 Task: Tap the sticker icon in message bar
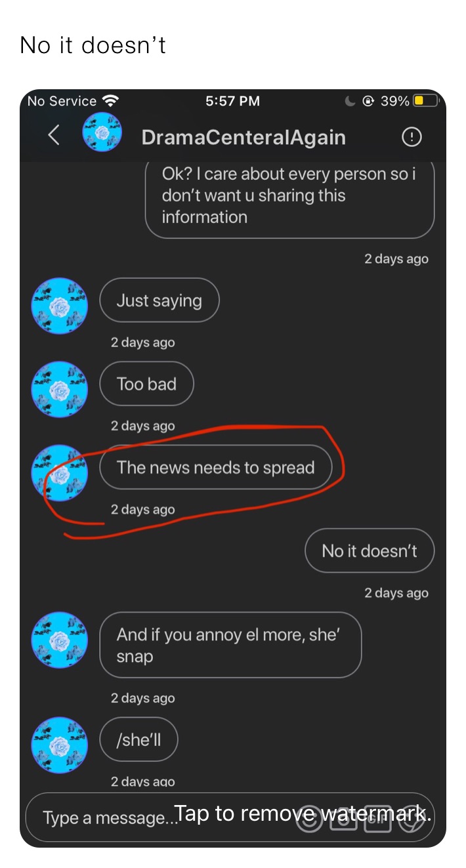(412, 819)
